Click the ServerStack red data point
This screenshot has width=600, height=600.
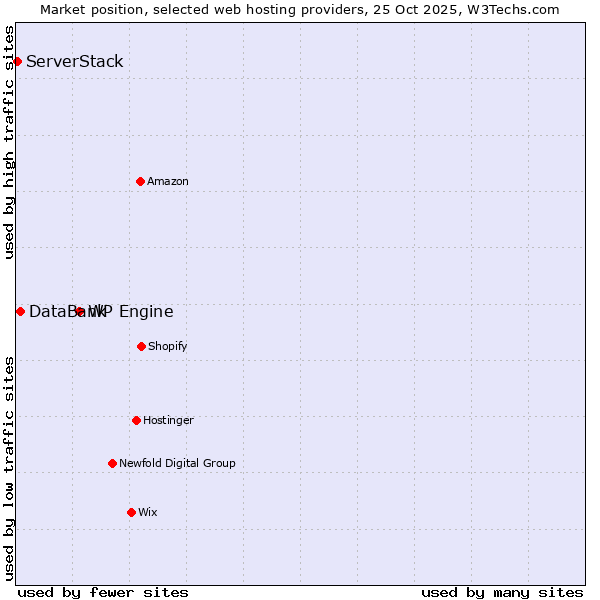click(x=17, y=62)
